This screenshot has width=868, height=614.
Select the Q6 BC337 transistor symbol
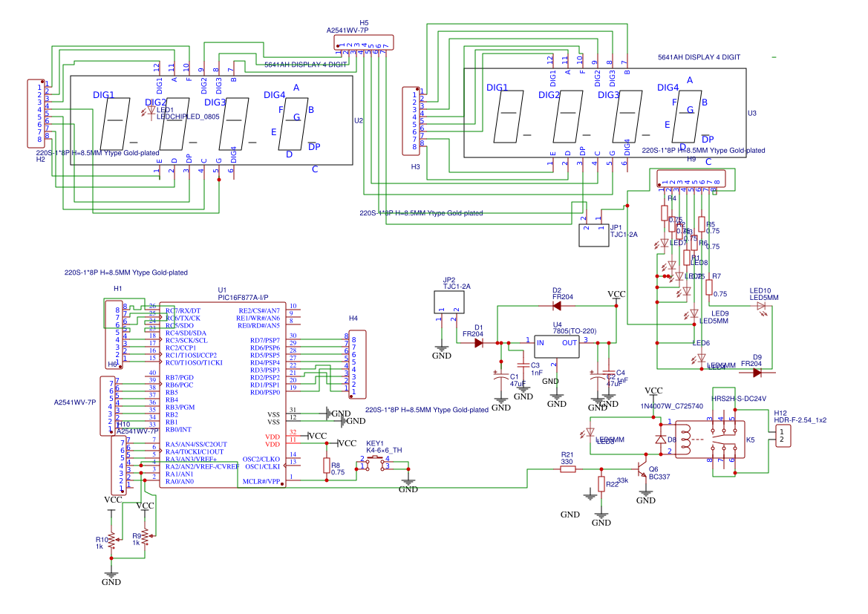point(643,470)
